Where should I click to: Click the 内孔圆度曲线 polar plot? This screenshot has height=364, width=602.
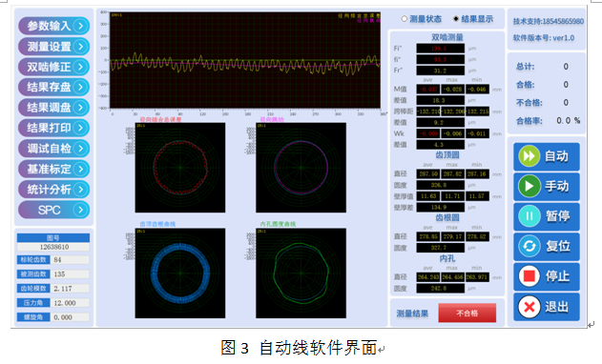pos(301,273)
